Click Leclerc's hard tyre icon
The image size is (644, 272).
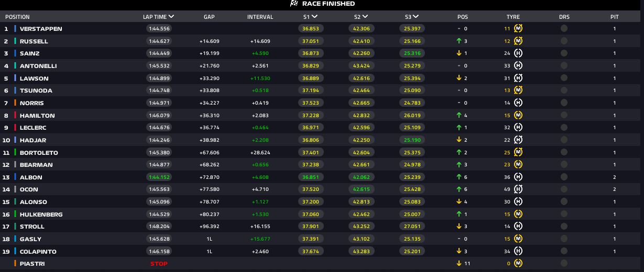(518, 128)
